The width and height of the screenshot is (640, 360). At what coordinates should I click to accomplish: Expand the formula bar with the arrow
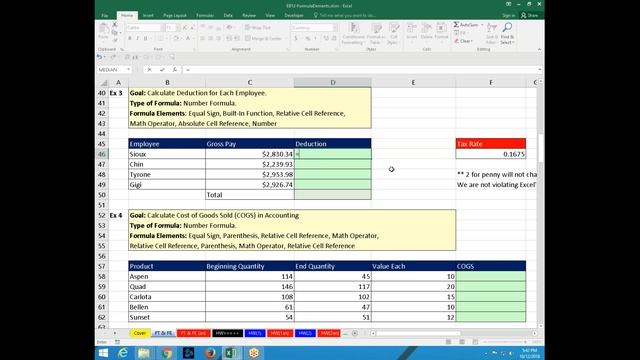click(x=540, y=70)
